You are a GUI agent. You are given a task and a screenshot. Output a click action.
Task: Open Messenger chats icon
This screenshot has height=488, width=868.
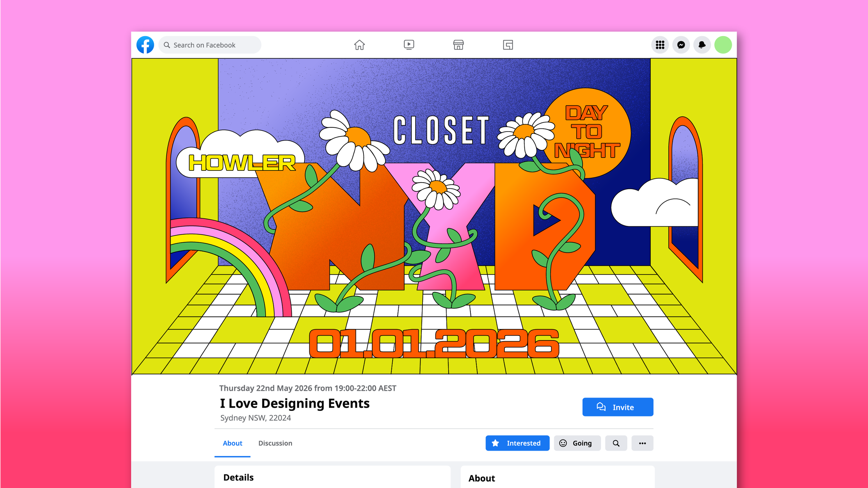click(x=681, y=45)
